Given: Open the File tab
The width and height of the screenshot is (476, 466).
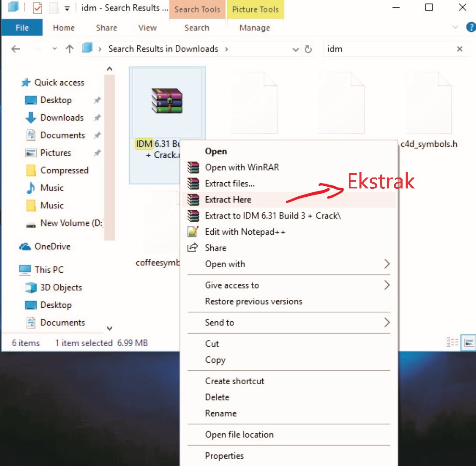Looking at the screenshot, I should tap(22, 28).
